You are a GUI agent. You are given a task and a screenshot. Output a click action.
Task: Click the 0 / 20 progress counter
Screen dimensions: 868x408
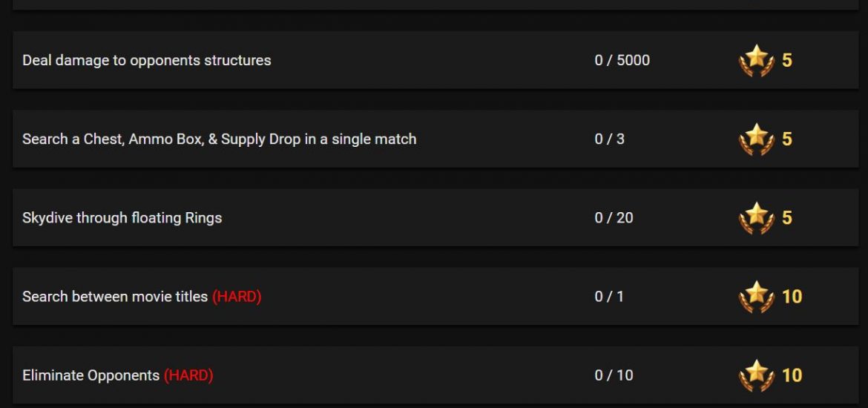614,217
